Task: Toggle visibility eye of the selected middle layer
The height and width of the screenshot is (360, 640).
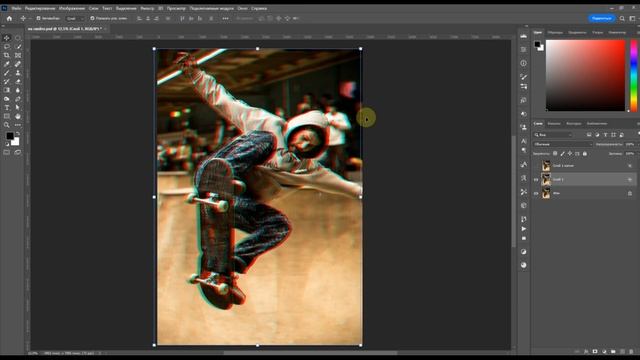Action: click(536, 180)
